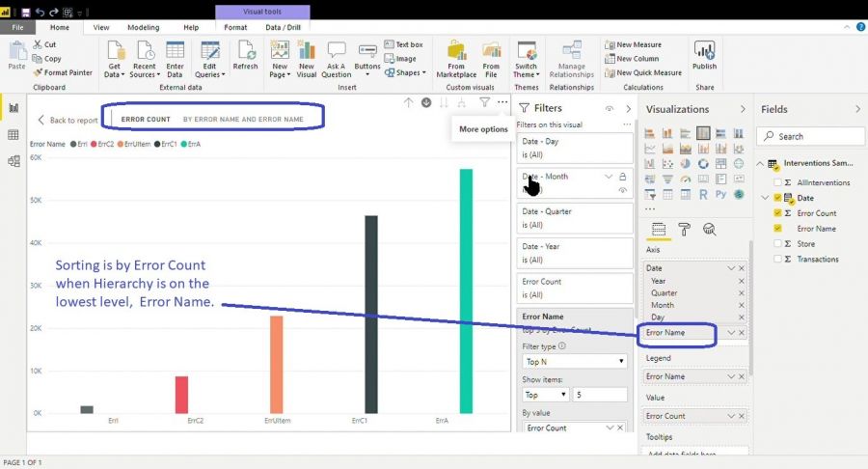Expand Date - Month filter chevron
This screenshot has height=469, width=868.
click(609, 177)
